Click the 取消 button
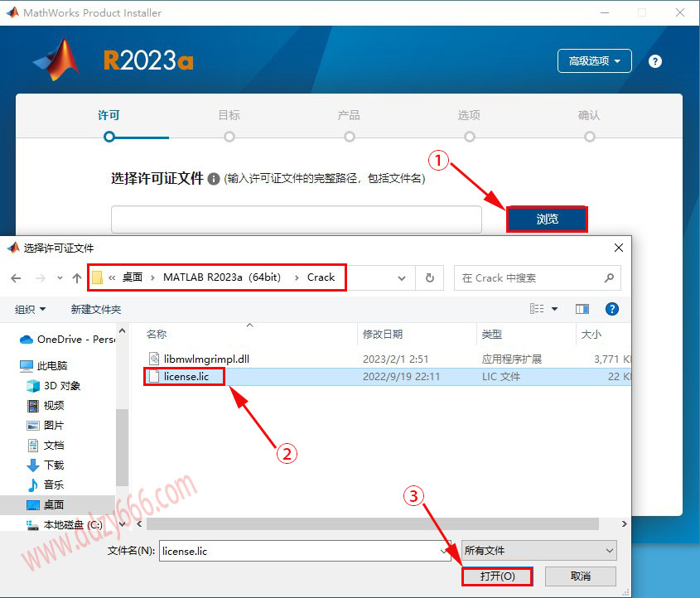700x598 pixels. click(581, 576)
